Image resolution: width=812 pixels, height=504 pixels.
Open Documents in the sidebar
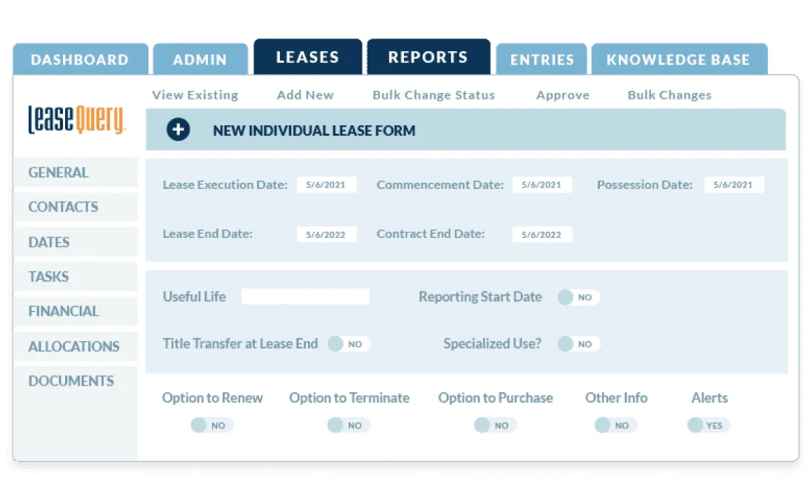tap(76, 381)
